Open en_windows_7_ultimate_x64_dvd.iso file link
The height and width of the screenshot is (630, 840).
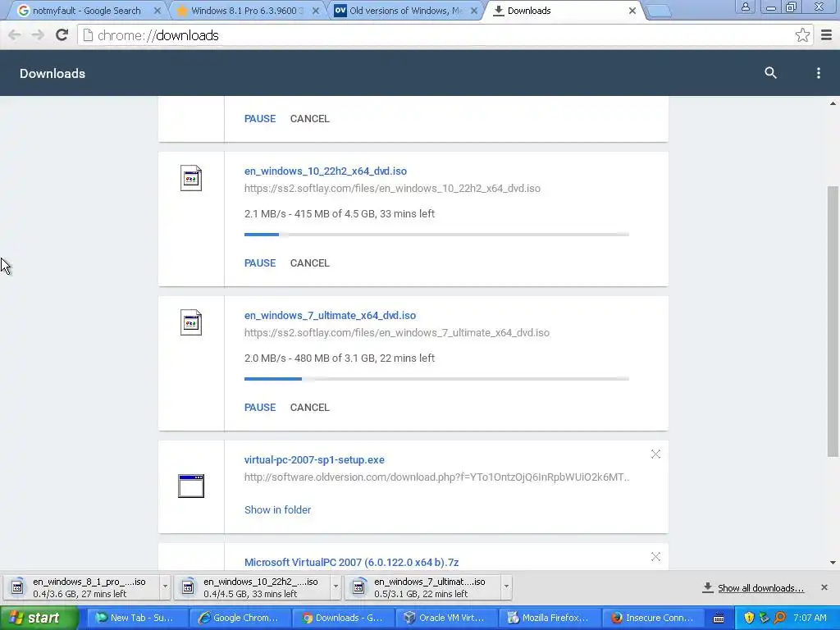coord(330,316)
